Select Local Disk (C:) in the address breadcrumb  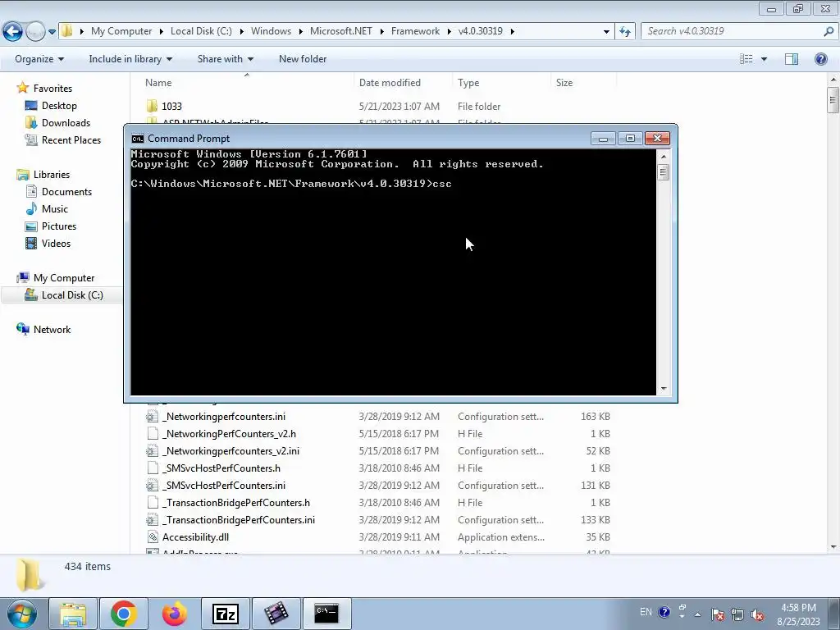pyautogui.click(x=201, y=31)
